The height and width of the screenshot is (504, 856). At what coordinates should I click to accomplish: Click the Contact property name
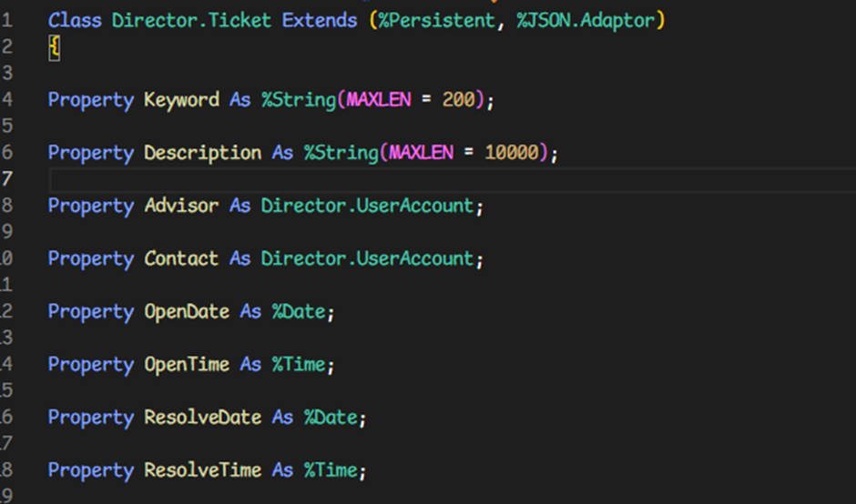(x=181, y=258)
